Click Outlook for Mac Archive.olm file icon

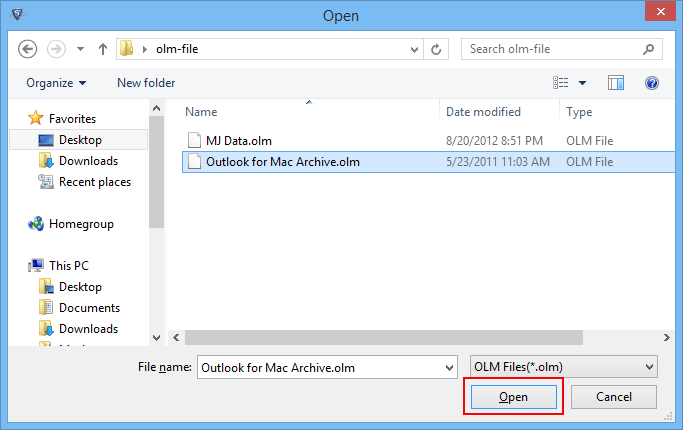[x=194, y=161]
